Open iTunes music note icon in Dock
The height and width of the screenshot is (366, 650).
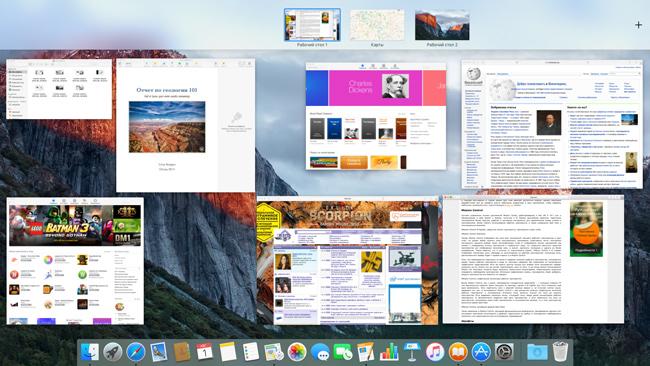click(x=435, y=352)
